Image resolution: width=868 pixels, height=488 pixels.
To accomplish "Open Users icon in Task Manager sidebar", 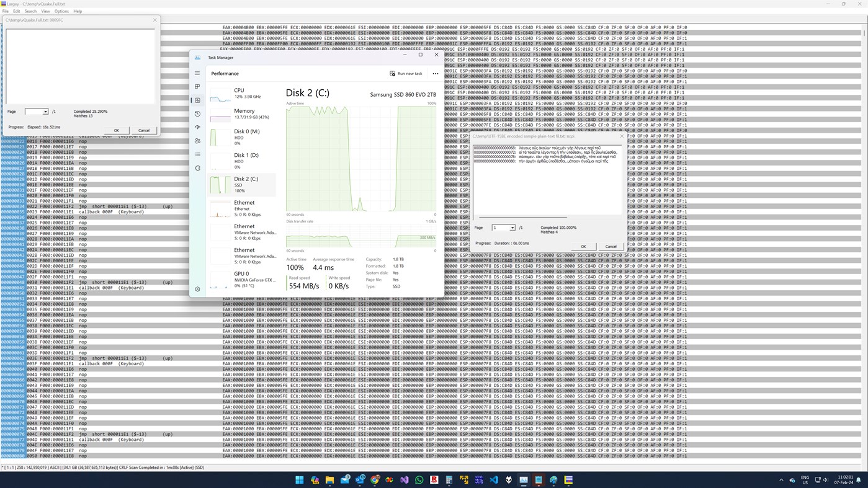I will (197, 141).
